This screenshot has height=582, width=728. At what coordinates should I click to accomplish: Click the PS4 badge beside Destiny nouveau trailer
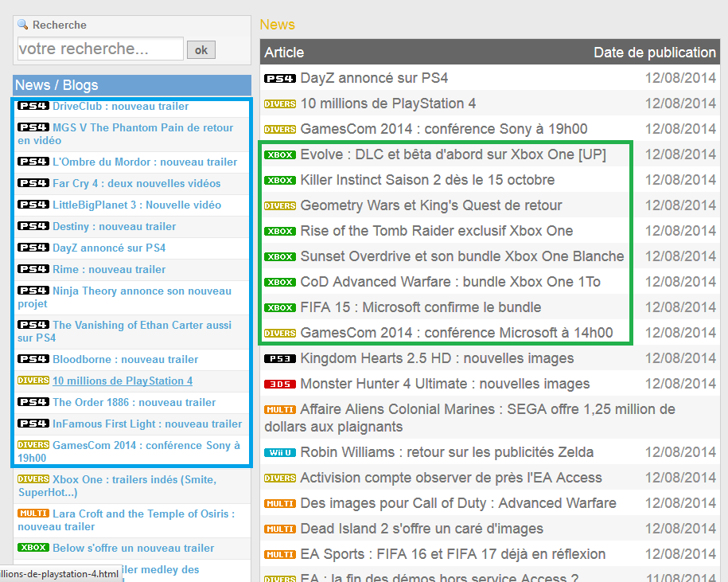tap(33, 226)
